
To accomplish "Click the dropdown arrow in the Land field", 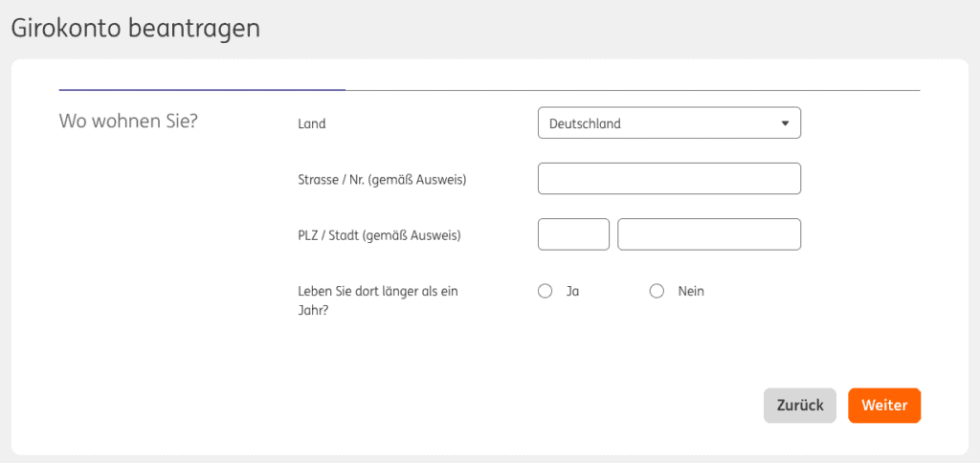I will point(785,123).
